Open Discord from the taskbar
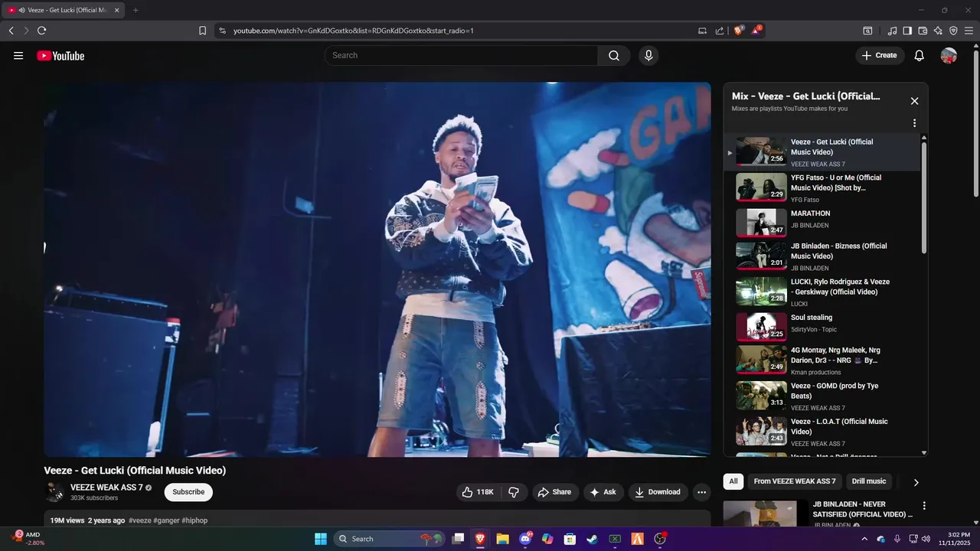 coord(525,539)
